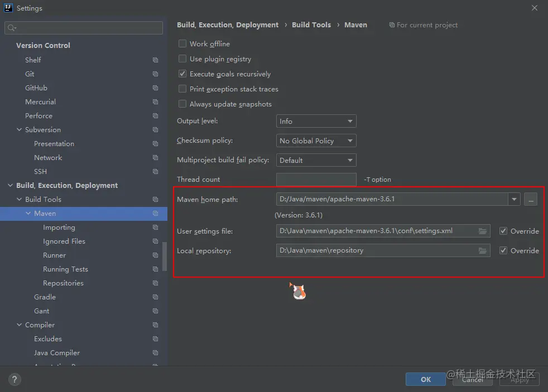The image size is (548, 392).
Task: Click Build, Execution, Deployment breadcrumb
Action: tap(228, 25)
